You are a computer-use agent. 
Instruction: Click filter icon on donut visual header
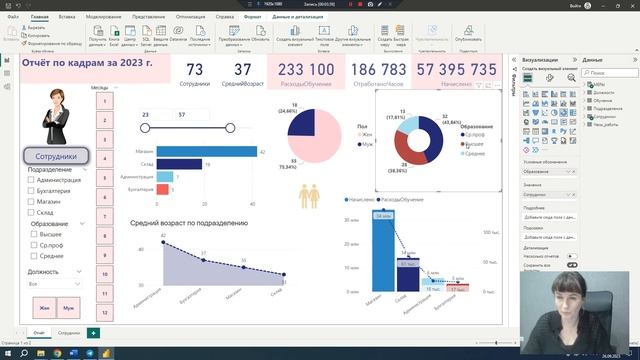click(479, 85)
